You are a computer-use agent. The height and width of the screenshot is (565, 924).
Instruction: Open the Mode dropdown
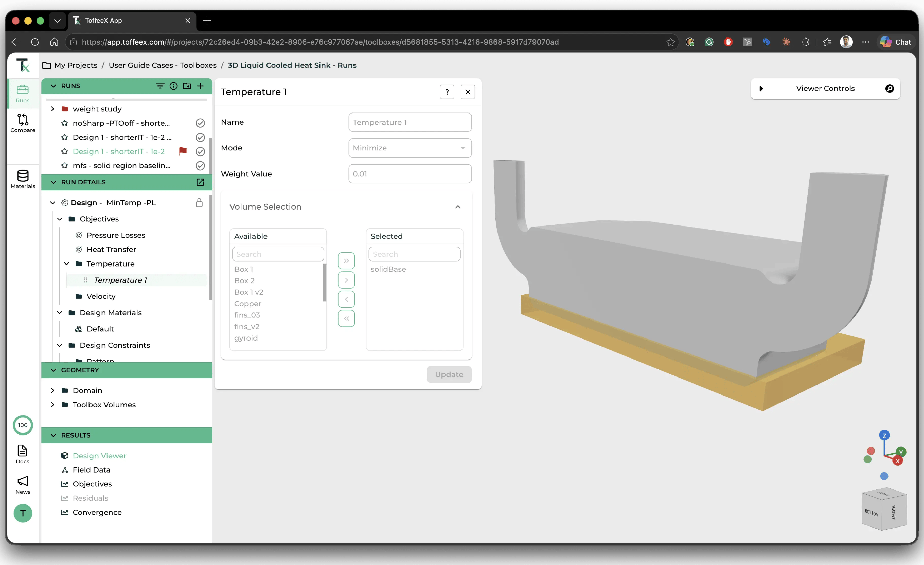click(x=410, y=148)
